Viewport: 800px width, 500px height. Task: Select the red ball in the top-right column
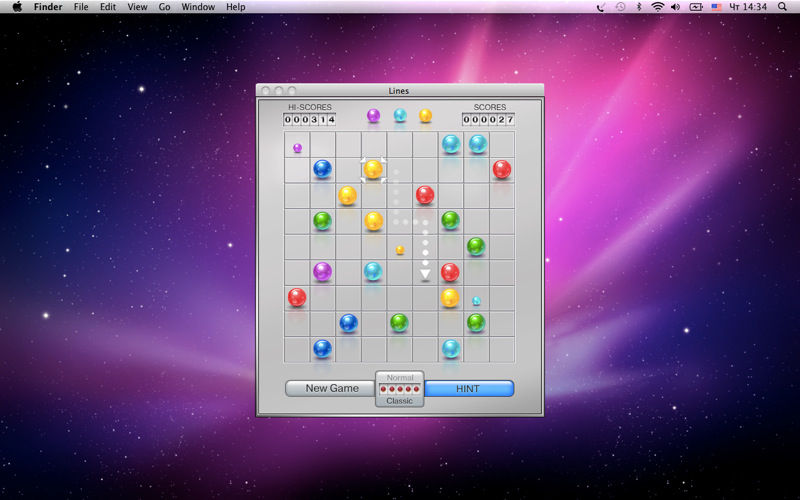(502, 169)
